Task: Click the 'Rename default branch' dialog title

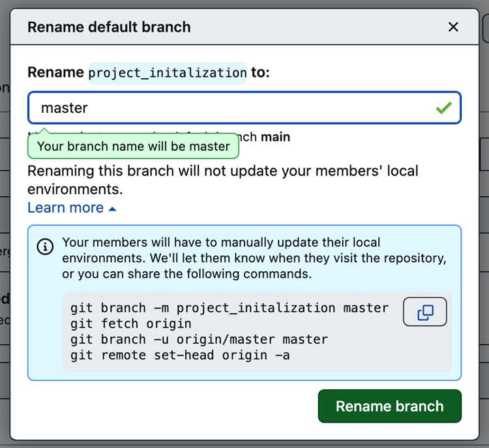Action: pyautogui.click(x=109, y=27)
